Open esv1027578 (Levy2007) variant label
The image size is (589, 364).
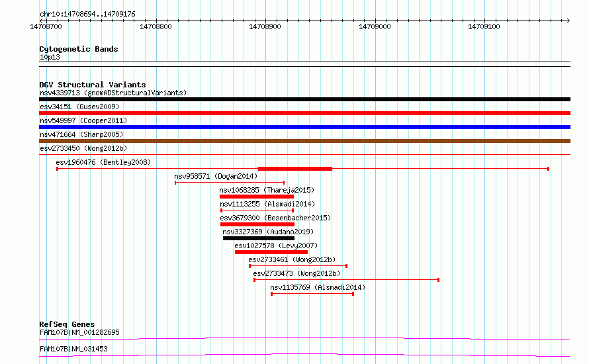[x=276, y=246]
